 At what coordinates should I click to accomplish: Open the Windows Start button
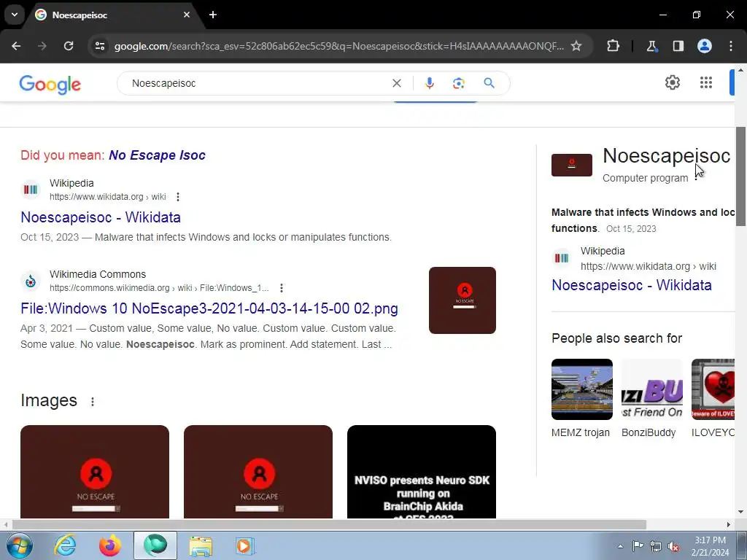(x=20, y=545)
